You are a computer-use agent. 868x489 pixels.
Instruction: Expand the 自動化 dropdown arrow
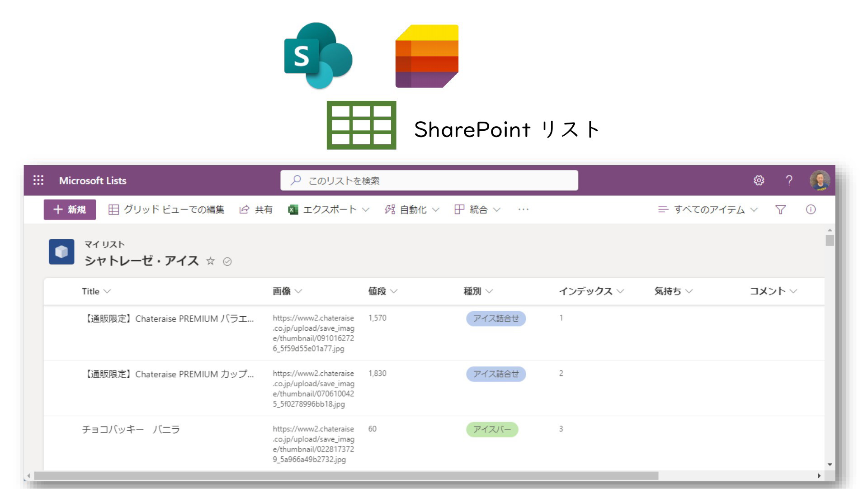click(x=435, y=209)
